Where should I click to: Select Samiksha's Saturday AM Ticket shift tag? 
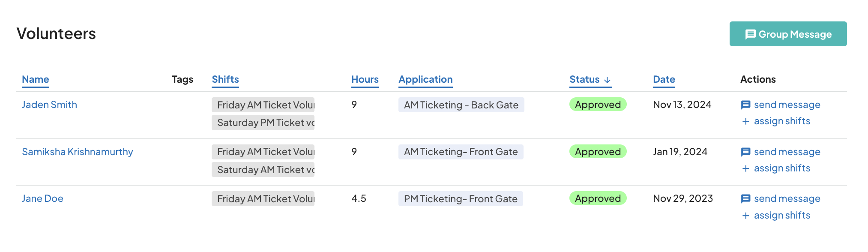tap(263, 170)
